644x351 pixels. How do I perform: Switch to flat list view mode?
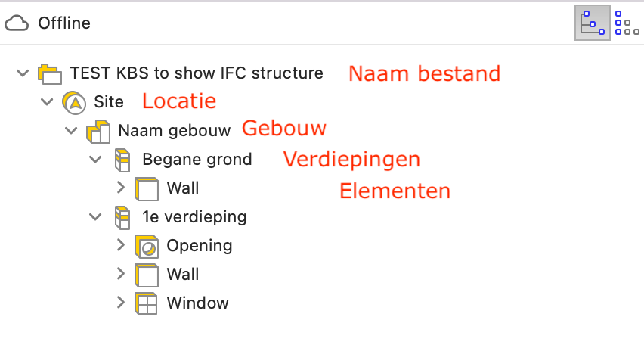[x=627, y=23]
